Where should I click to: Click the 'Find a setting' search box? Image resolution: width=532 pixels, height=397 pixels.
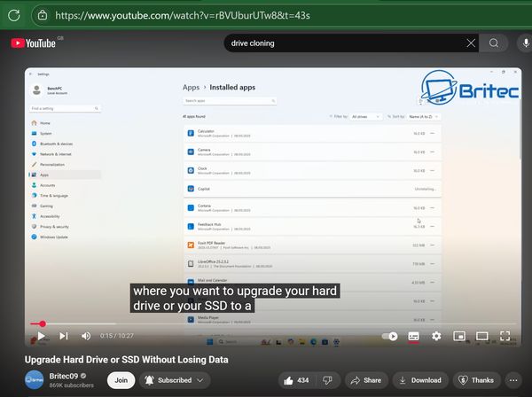tap(65, 108)
